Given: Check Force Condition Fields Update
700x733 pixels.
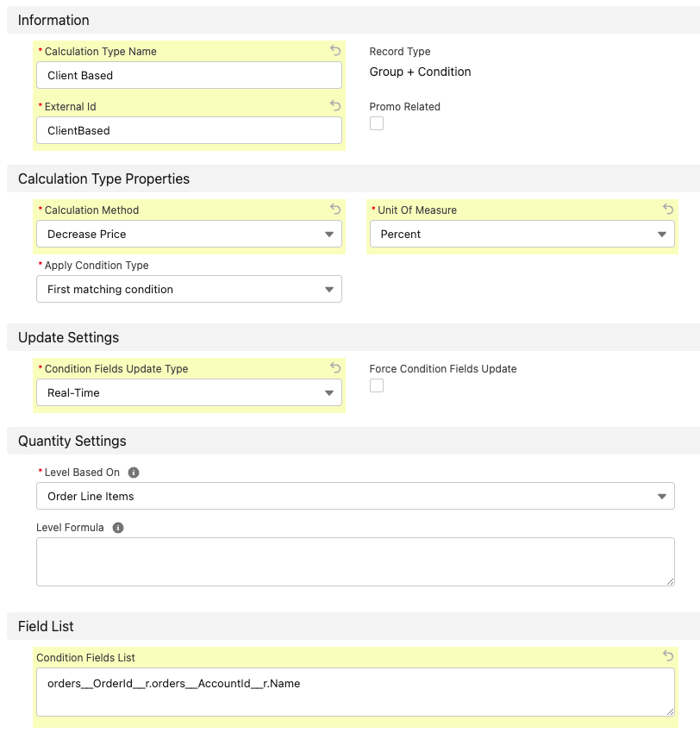Looking at the screenshot, I should [x=376, y=385].
